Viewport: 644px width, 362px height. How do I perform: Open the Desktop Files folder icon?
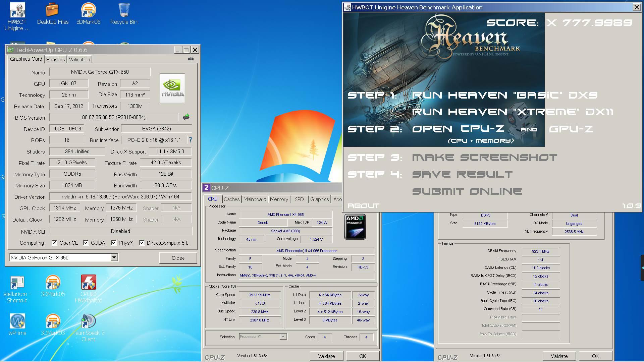pos(53,14)
